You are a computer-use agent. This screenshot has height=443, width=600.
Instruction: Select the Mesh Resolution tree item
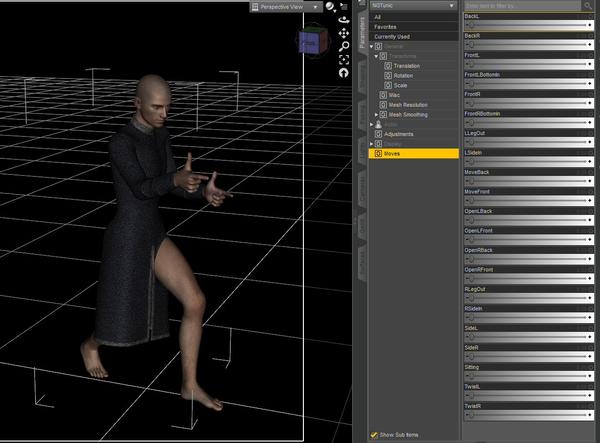(x=408, y=105)
